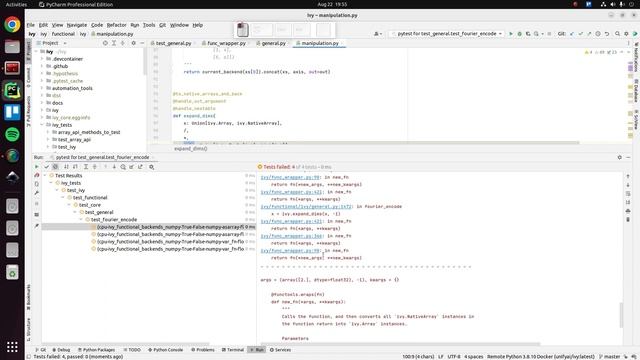Click the master git branch widget in status bar
This screenshot has height=360, width=640.
pyautogui.click(x=609, y=357)
